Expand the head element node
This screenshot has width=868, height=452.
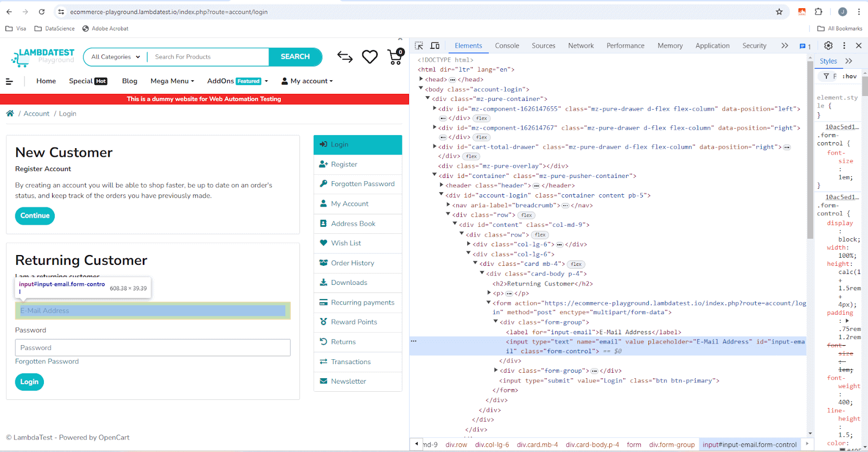[422, 79]
